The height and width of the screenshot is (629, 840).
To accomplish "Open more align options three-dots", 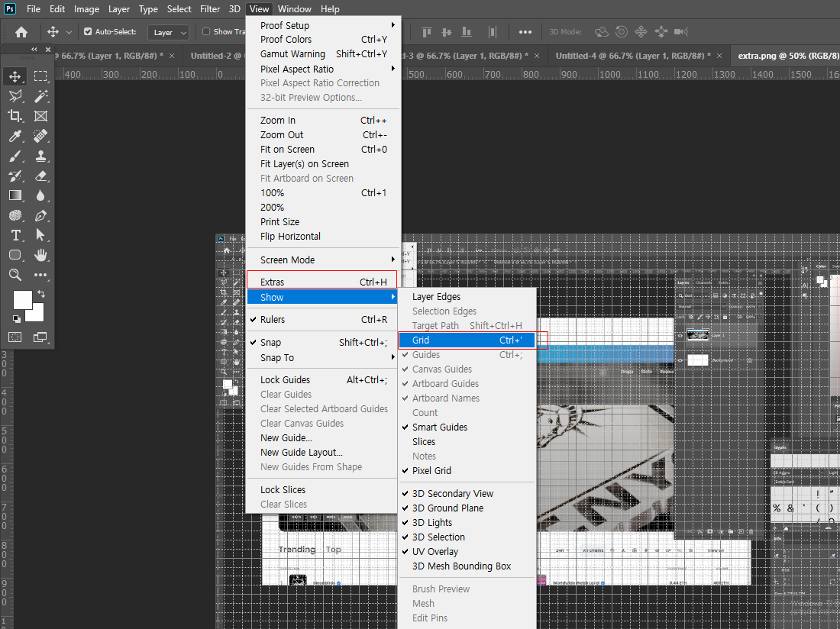I will (525, 32).
